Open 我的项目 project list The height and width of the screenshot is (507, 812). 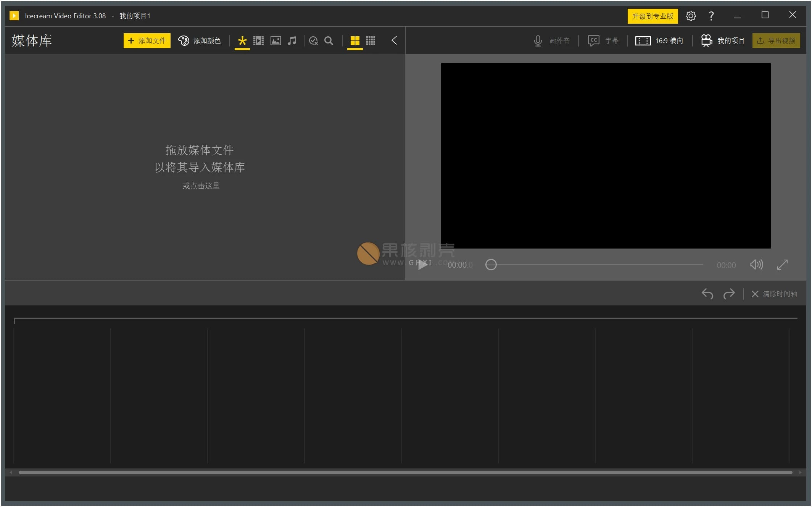[x=722, y=40]
